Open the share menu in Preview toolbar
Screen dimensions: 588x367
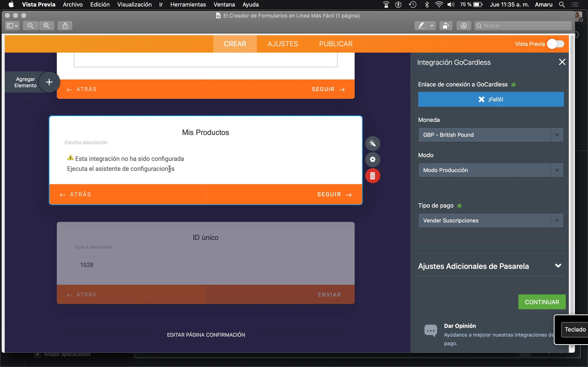(65, 25)
